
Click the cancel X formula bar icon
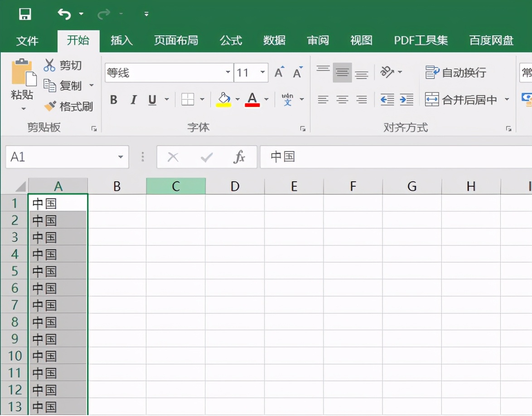173,157
